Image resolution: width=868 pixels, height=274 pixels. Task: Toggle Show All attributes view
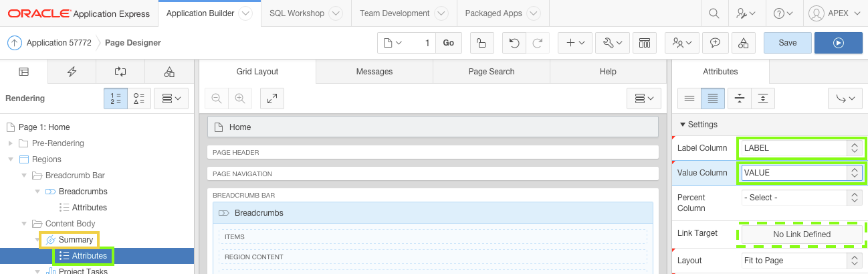click(713, 98)
